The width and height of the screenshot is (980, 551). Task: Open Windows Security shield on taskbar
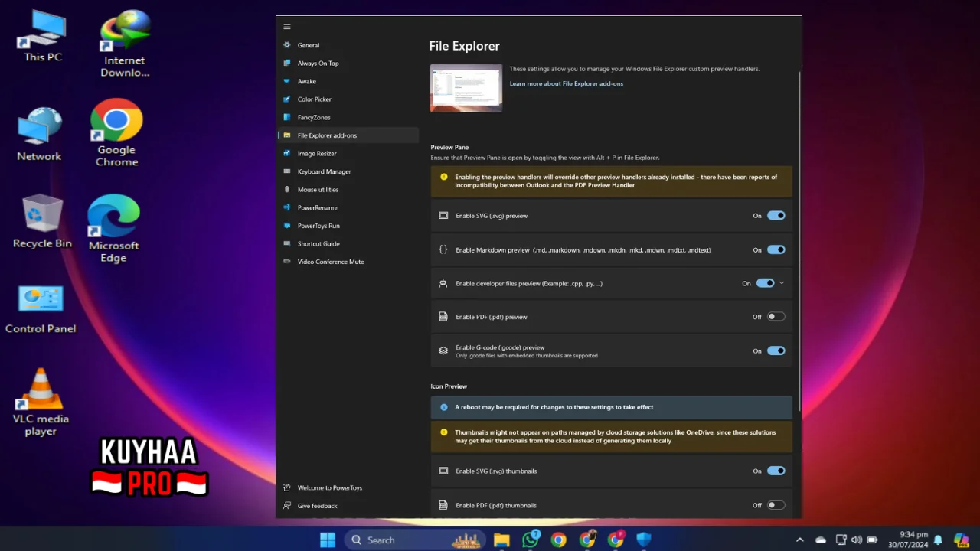644,540
